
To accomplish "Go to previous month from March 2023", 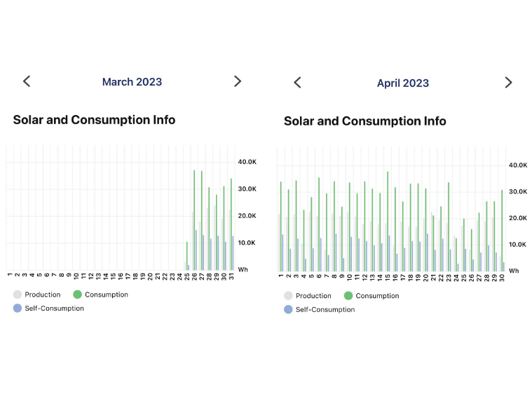I will pyautogui.click(x=27, y=81).
